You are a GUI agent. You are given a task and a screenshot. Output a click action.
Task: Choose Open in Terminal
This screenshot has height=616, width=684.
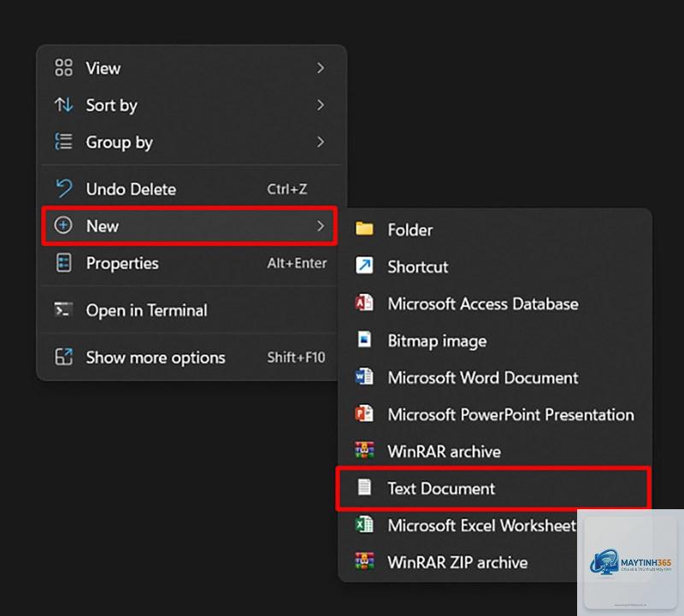tap(191, 310)
